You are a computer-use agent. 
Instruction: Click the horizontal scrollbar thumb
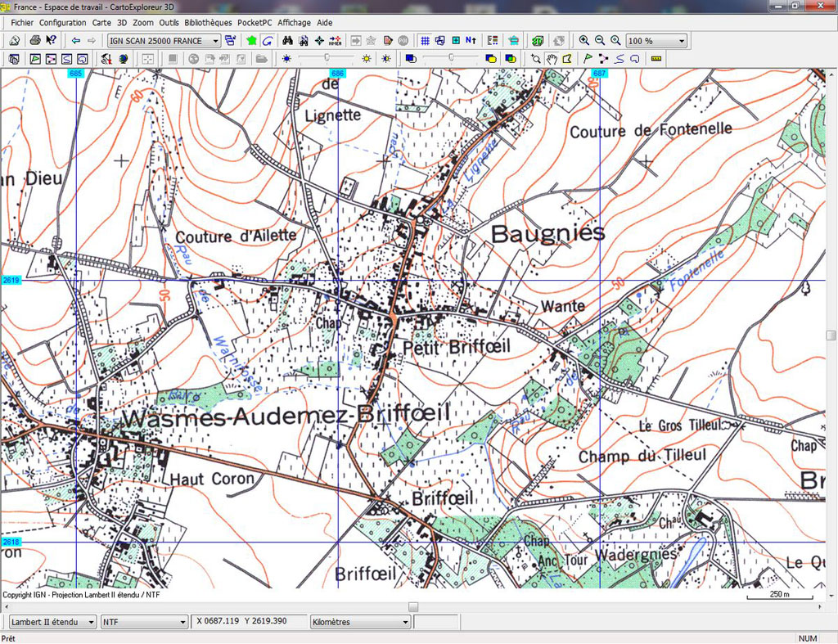413,606
